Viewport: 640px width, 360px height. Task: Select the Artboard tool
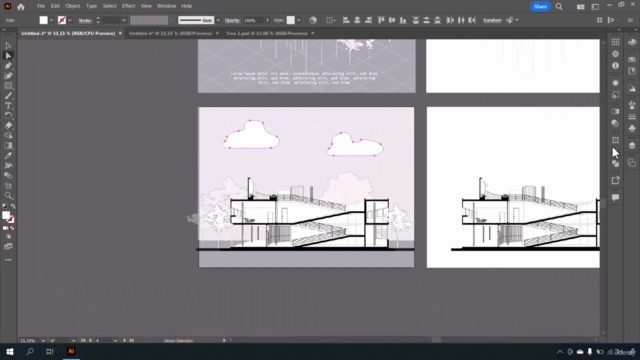8,186
